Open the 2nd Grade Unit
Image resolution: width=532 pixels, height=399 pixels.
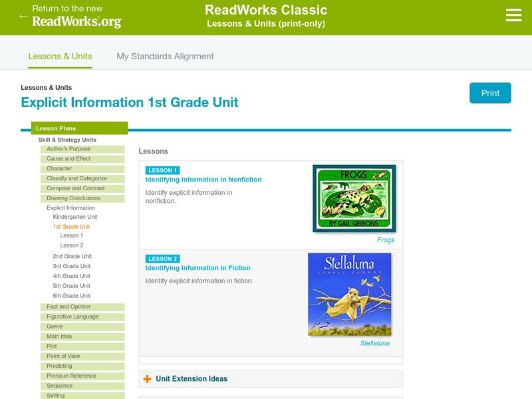point(72,256)
